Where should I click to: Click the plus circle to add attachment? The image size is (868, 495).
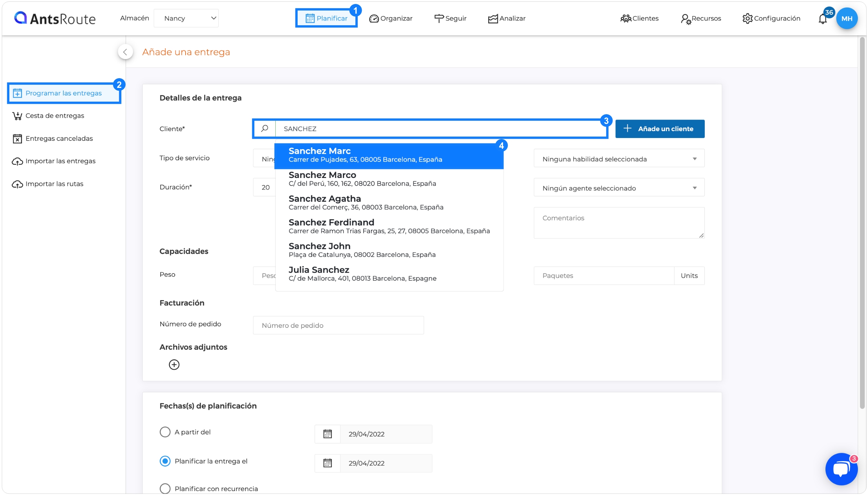coord(174,365)
